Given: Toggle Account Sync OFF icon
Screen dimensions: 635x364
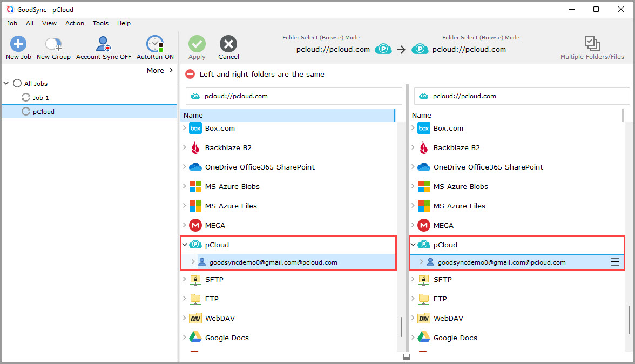Looking at the screenshot, I should 103,44.
